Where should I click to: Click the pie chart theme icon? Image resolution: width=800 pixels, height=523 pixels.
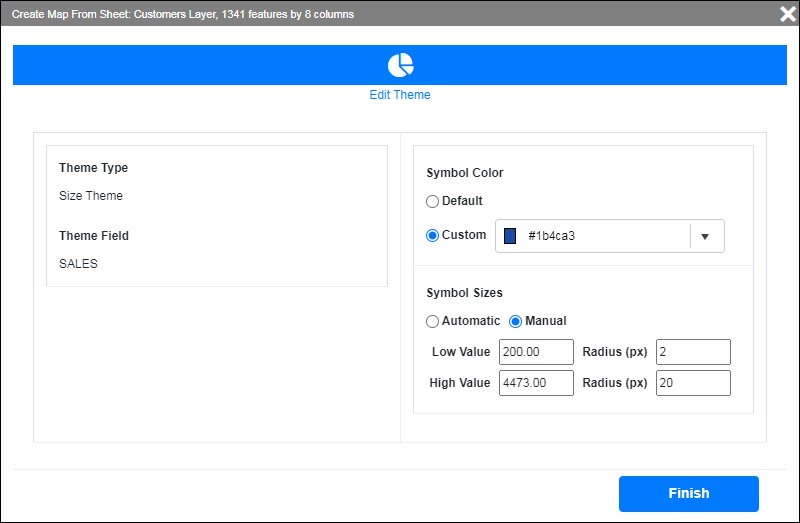(400, 65)
